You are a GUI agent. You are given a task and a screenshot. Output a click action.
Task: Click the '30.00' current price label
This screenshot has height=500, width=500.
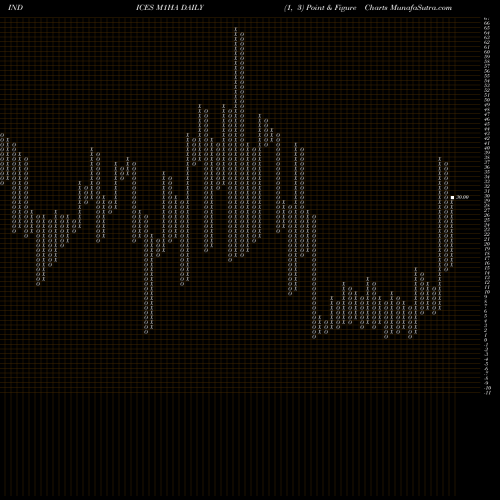(x=462, y=197)
